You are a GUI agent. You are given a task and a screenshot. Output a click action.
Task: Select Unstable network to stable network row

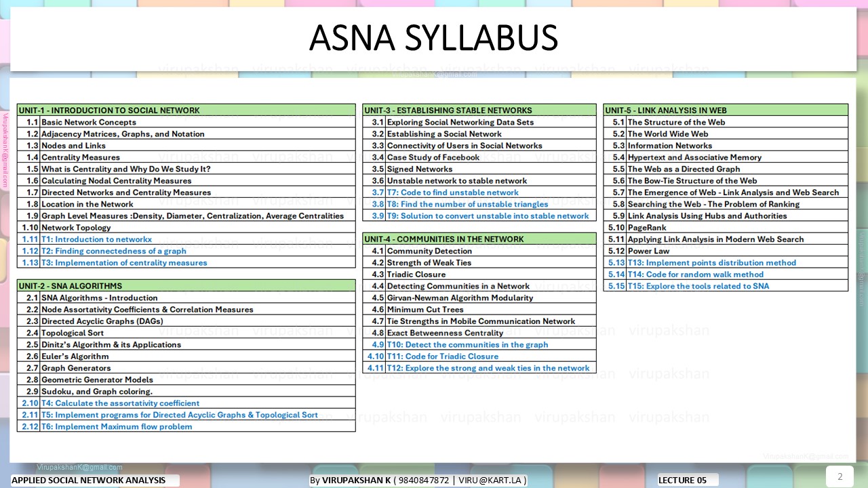479,181
